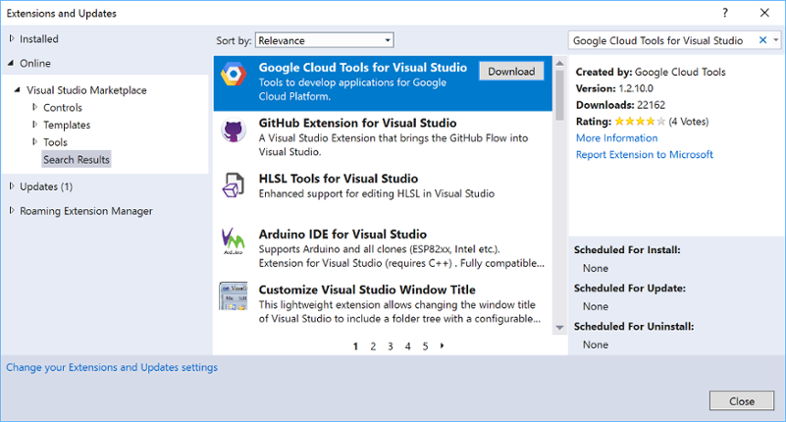Click the Close button
Viewport: 786px width, 422px height.
pos(742,401)
